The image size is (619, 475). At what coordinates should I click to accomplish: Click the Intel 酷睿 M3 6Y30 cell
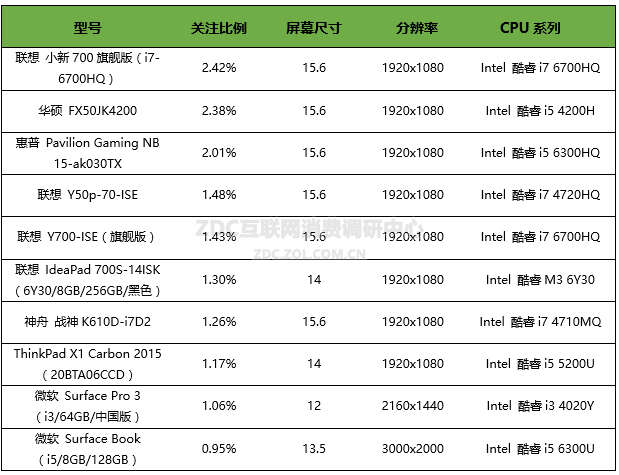[x=539, y=280]
